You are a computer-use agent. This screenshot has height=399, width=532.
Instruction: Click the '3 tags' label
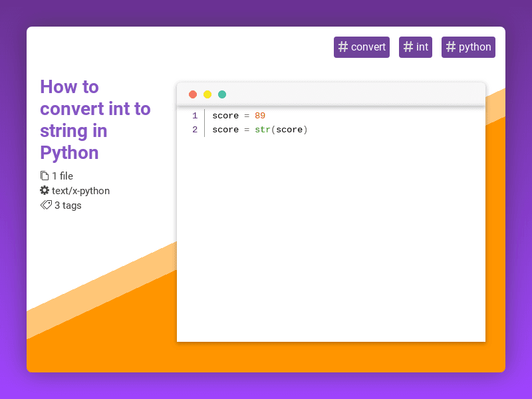pyautogui.click(x=66, y=205)
